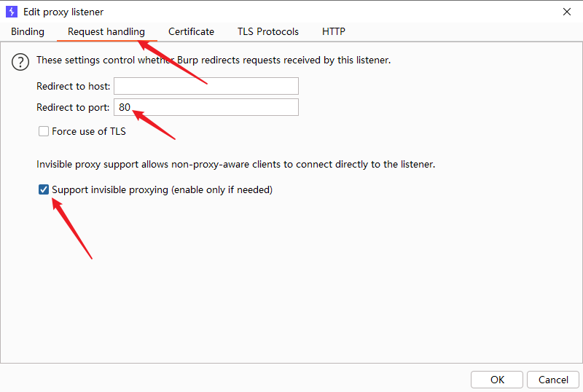Screen dimensions: 583x392
Task: Uncheck the Support invisible proxying checkbox
Action: coord(44,190)
